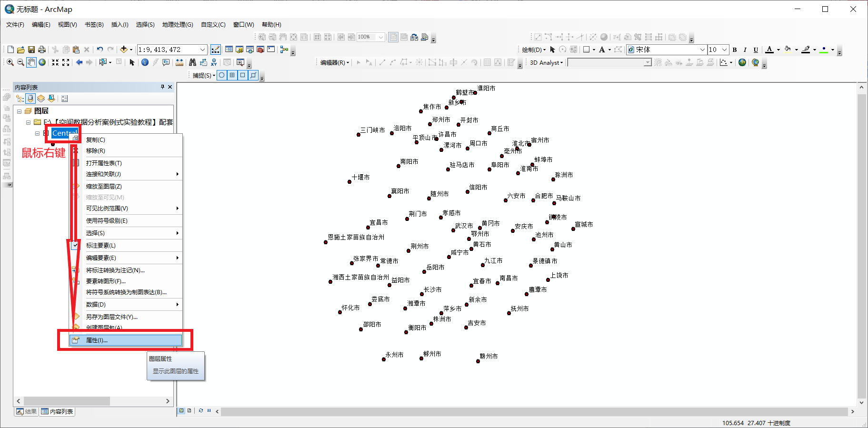Open the 书签(B) menu
The width and height of the screenshot is (868, 428).
[x=94, y=25]
